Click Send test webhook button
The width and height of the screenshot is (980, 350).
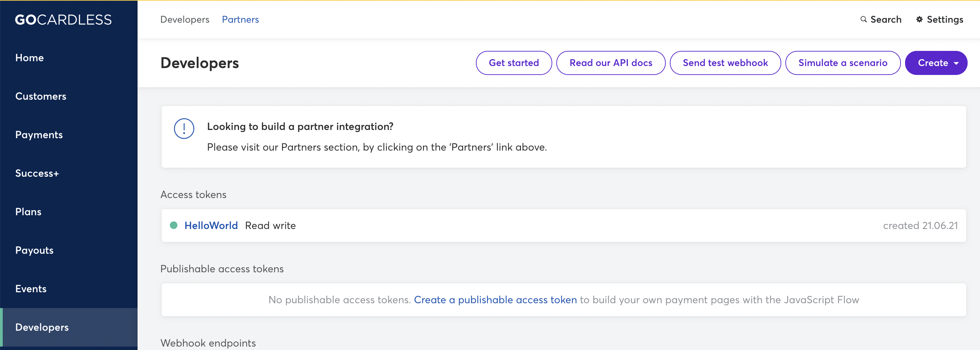pyautogui.click(x=725, y=63)
